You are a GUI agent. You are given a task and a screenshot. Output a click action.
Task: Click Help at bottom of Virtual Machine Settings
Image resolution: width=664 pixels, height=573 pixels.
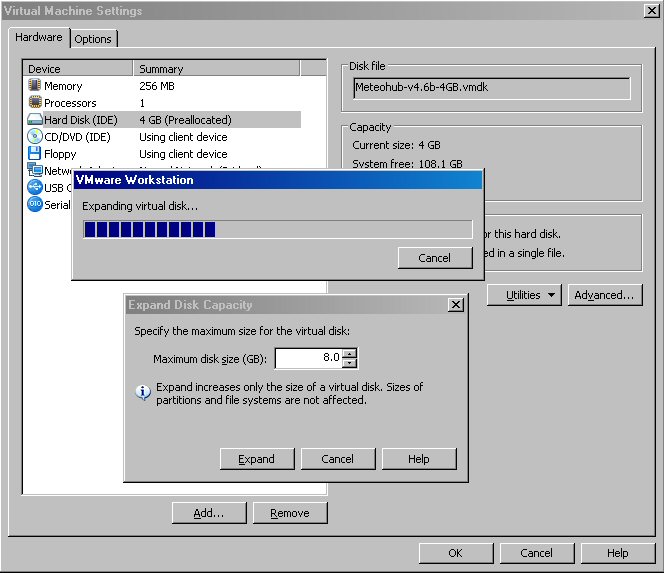[618, 553]
